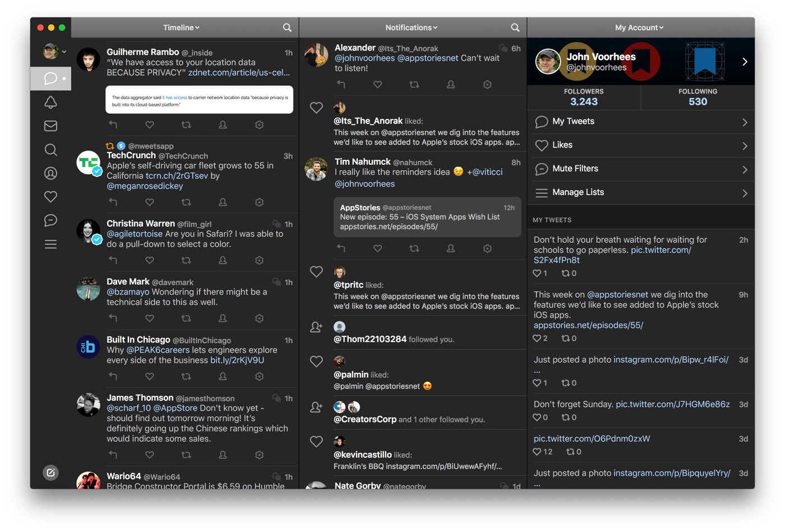This screenshot has width=785, height=532.
Task: Open the My Account column dropdown
Action: tap(639, 27)
